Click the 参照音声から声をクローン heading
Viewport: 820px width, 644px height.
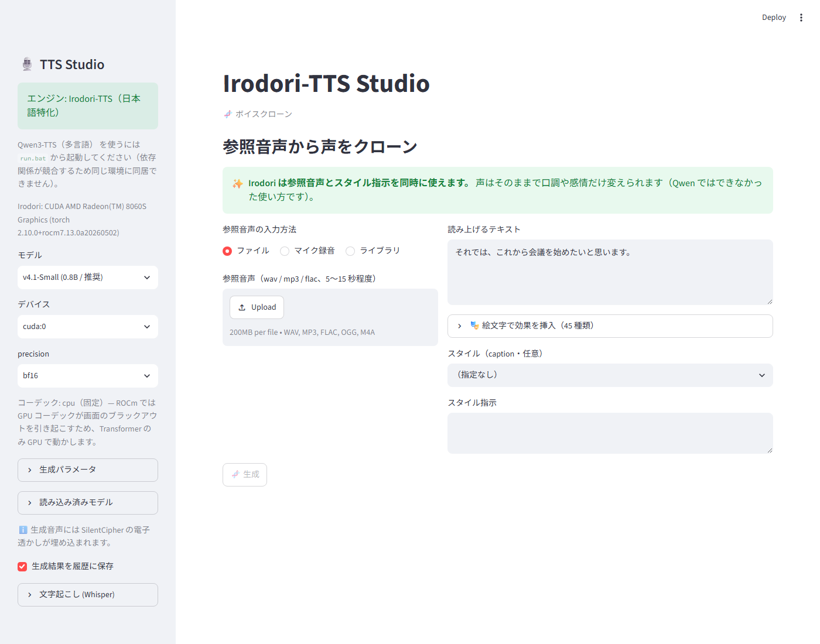pyautogui.click(x=320, y=146)
